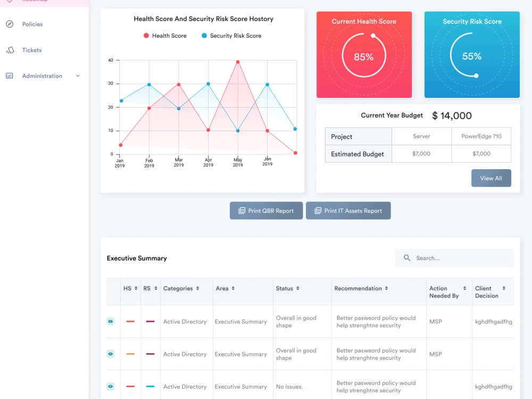Click the eye icon in first table row
Screen dimensions: 532x399
click(x=111, y=321)
